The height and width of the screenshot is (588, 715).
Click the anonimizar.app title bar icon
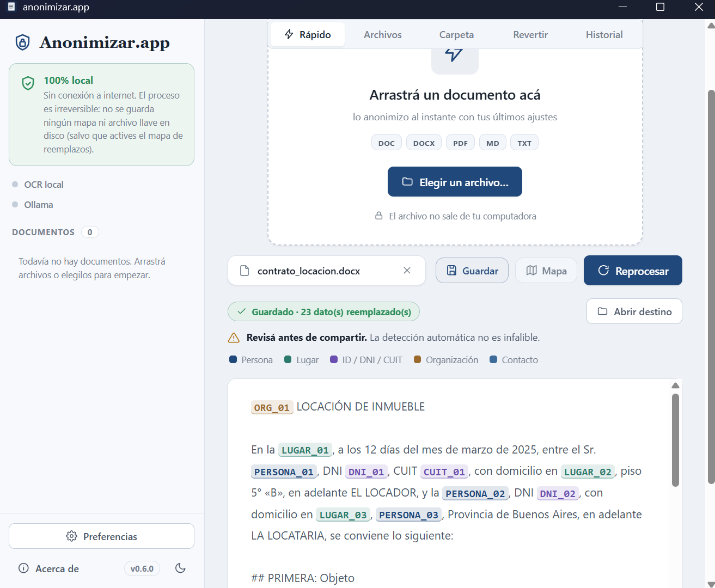(11, 7)
